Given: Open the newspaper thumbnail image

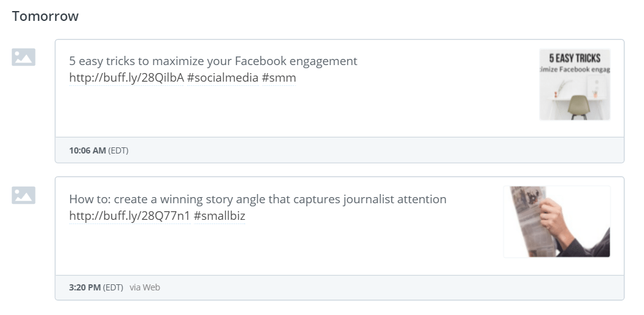Looking at the screenshot, I should click(x=556, y=222).
